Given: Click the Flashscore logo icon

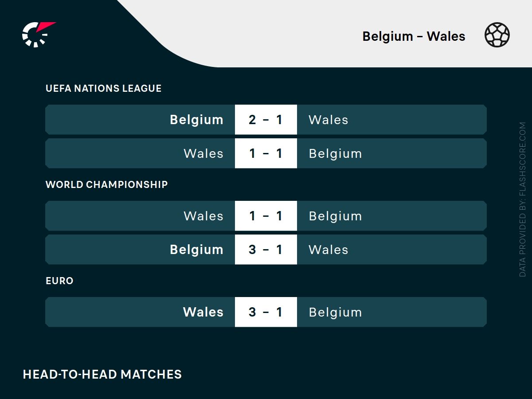Looking at the screenshot, I should (38, 34).
